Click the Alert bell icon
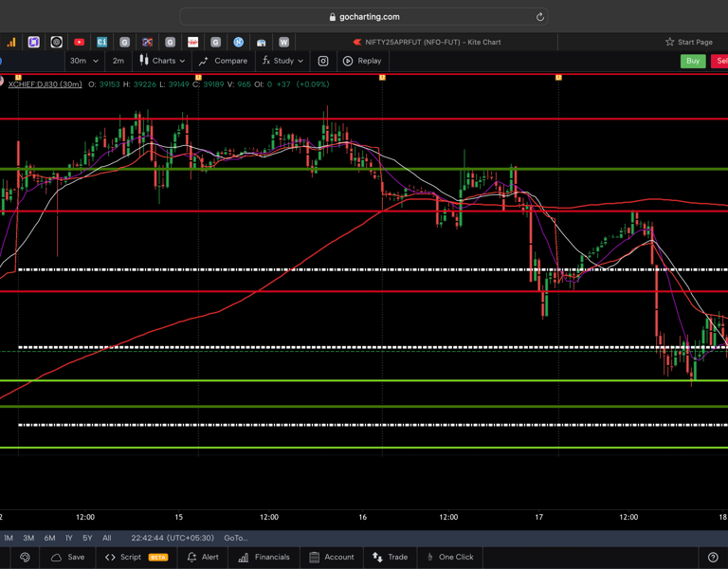The width and height of the screenshot is (728, 569). (x=191, y=557)
